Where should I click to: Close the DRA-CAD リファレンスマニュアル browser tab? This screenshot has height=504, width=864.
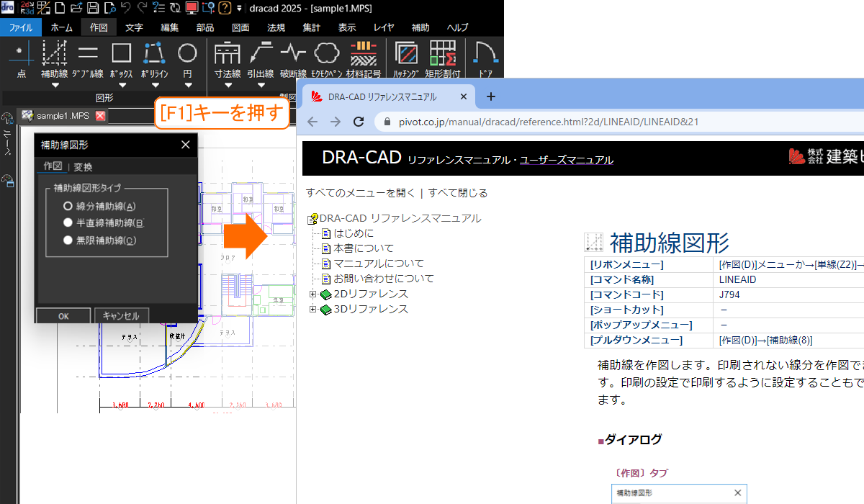[463, 96]
